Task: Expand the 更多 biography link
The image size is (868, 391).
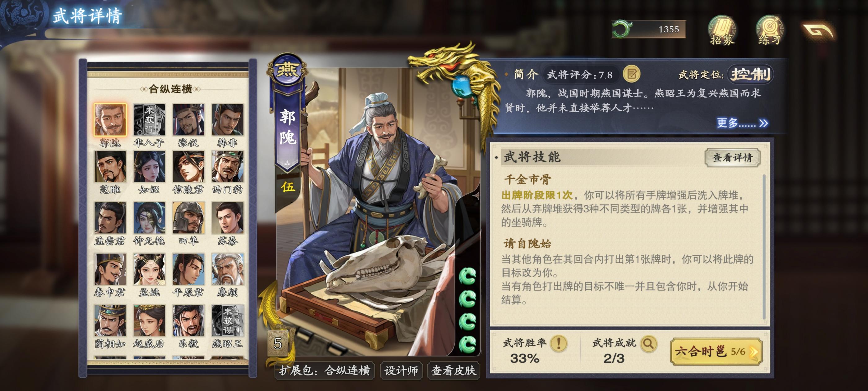Action: (742, 123)
